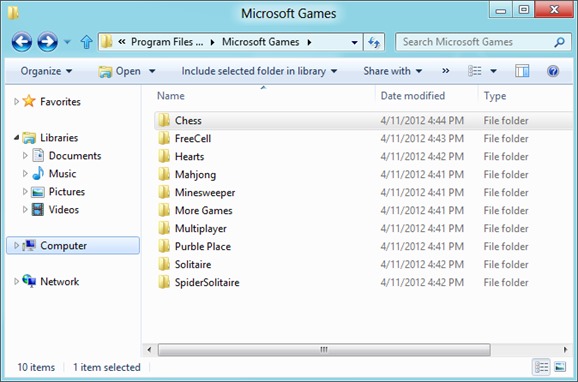Collapse Libraries in navigation pane
The image size is (578, 382).
16,138
